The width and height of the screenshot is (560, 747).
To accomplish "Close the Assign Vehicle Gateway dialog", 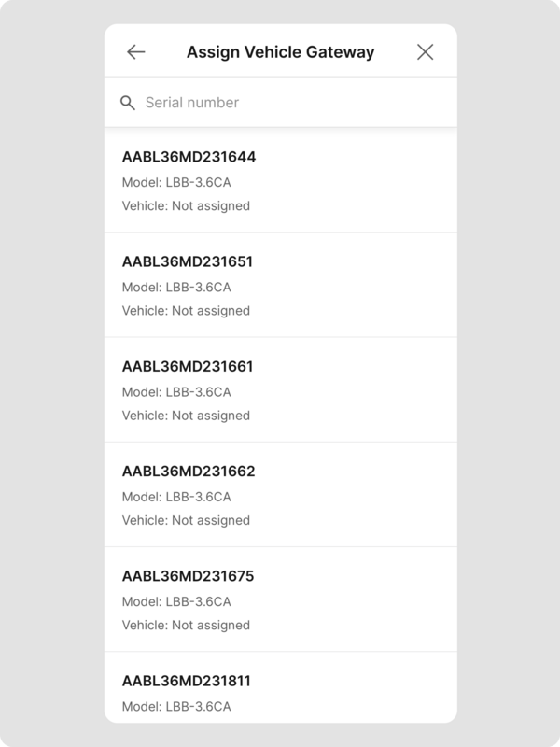I will point(425,52).
